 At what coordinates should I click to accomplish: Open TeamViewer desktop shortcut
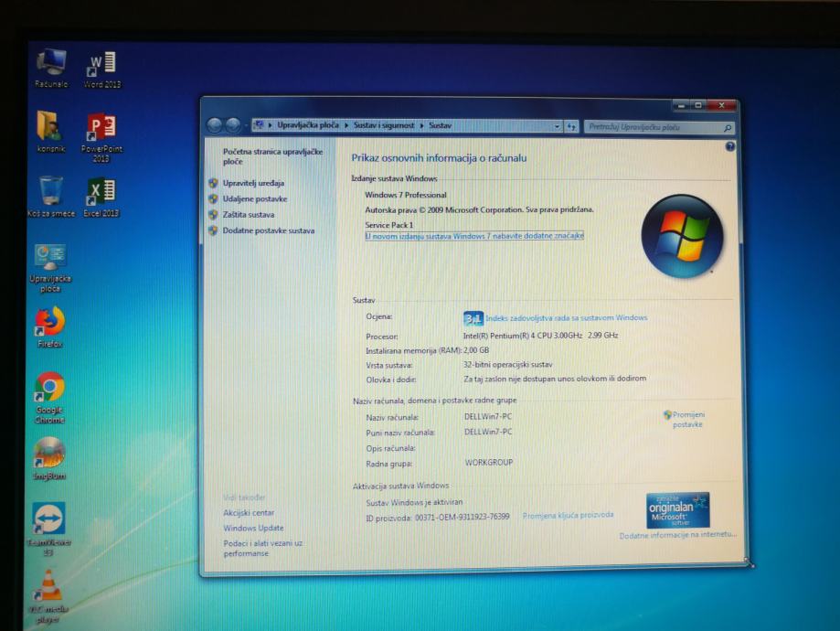(x=48, y=528)
